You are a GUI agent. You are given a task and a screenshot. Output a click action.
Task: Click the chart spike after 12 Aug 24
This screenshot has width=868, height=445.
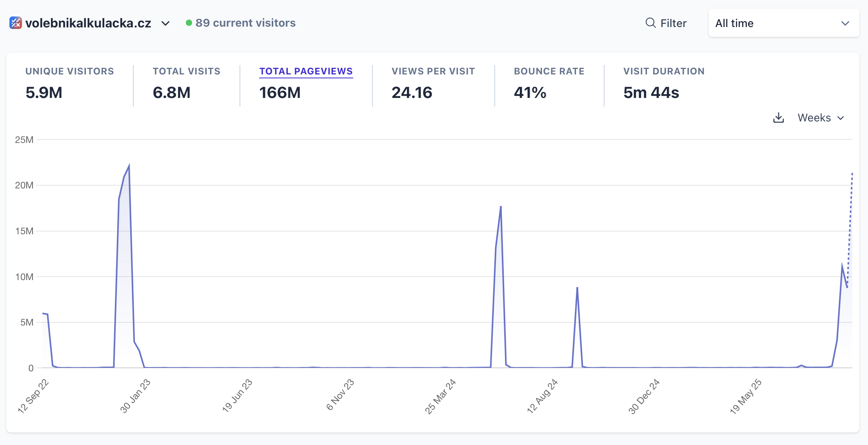pyautogui.click(x=577, y=289)
